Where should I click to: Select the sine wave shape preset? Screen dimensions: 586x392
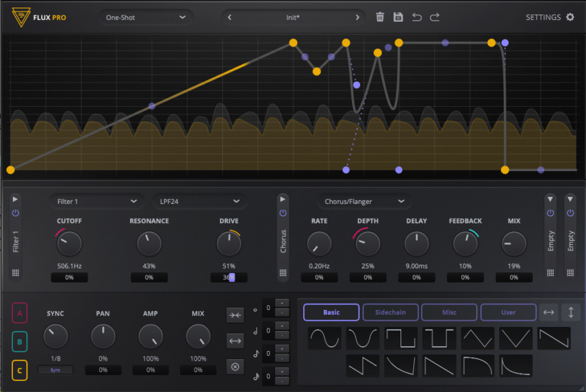(x=324, y=338)
